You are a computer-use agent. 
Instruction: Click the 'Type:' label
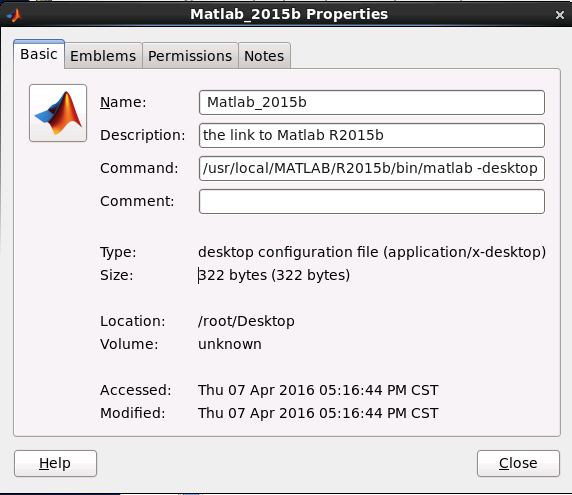[x=118, y=252]
